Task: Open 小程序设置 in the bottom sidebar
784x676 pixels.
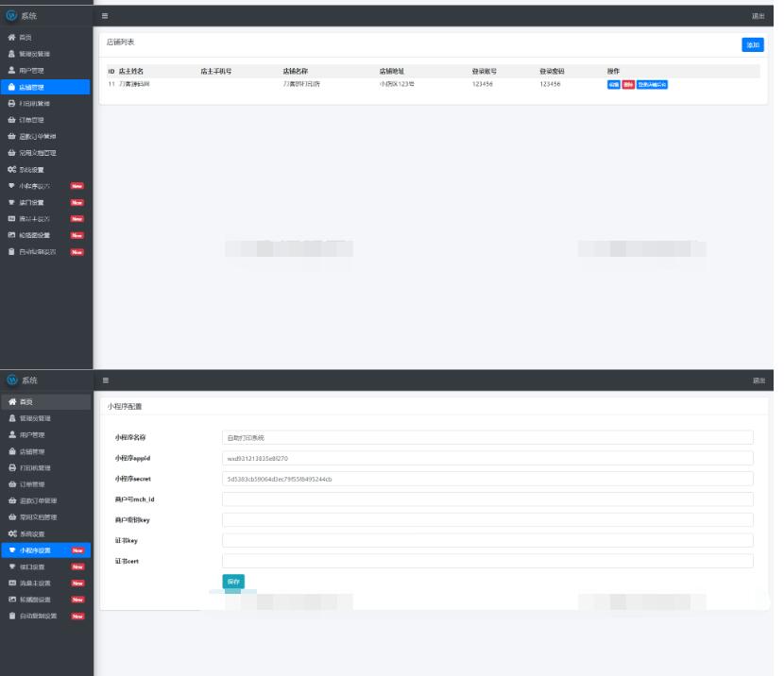Action: [45, 550]
